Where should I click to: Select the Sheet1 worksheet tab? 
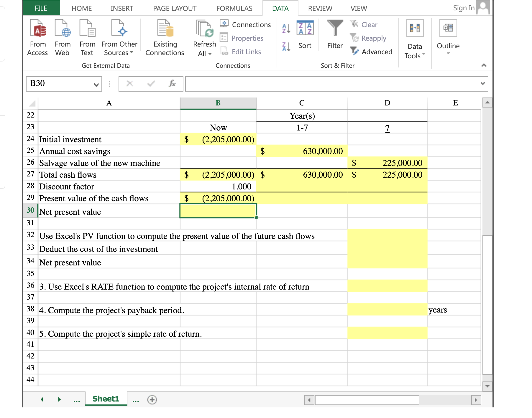[x=105, y=399]
